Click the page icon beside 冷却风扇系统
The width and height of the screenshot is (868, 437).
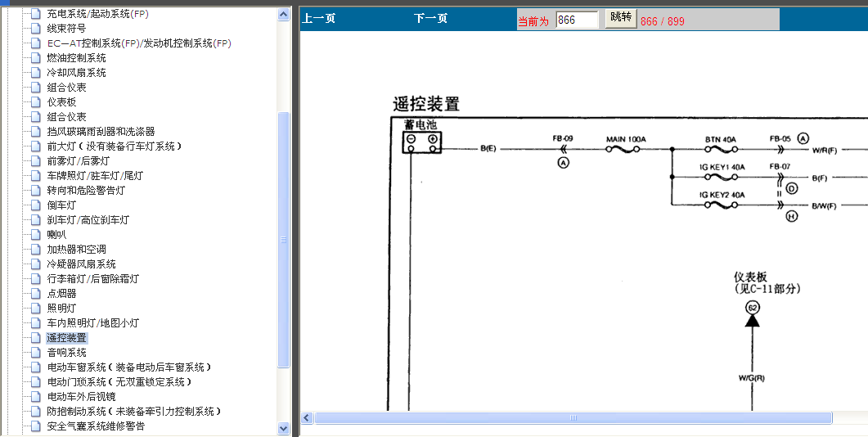(35, 73)
